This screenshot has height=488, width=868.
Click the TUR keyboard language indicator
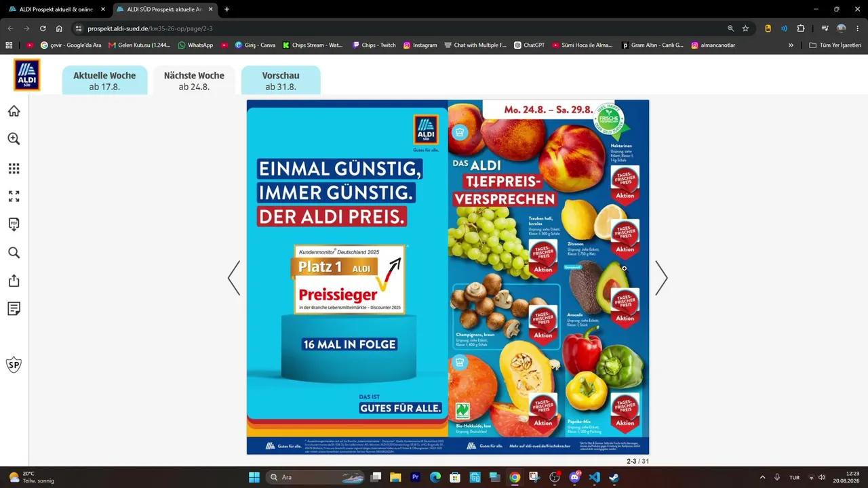[794, 477]
